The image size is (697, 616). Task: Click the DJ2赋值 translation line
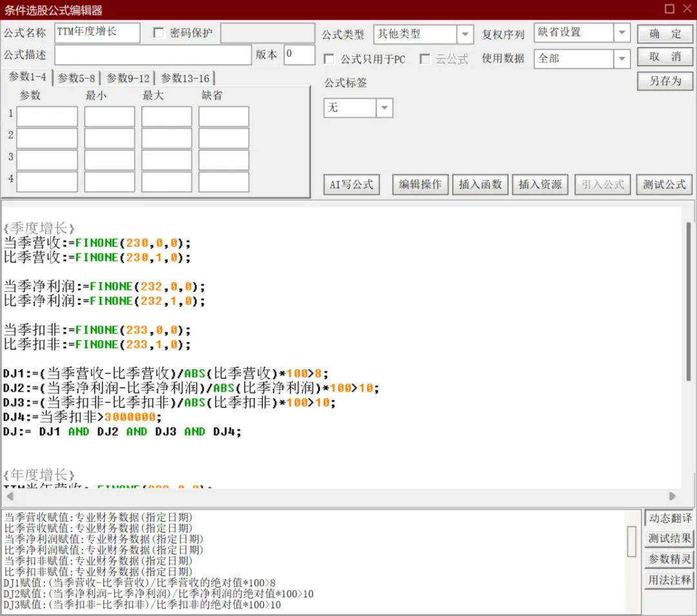coord(159,594)
